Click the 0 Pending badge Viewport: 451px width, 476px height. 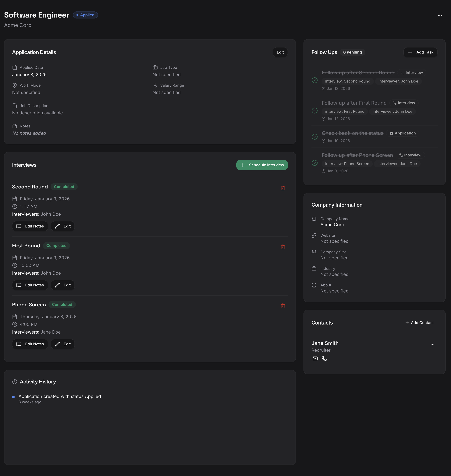point(352,52)
